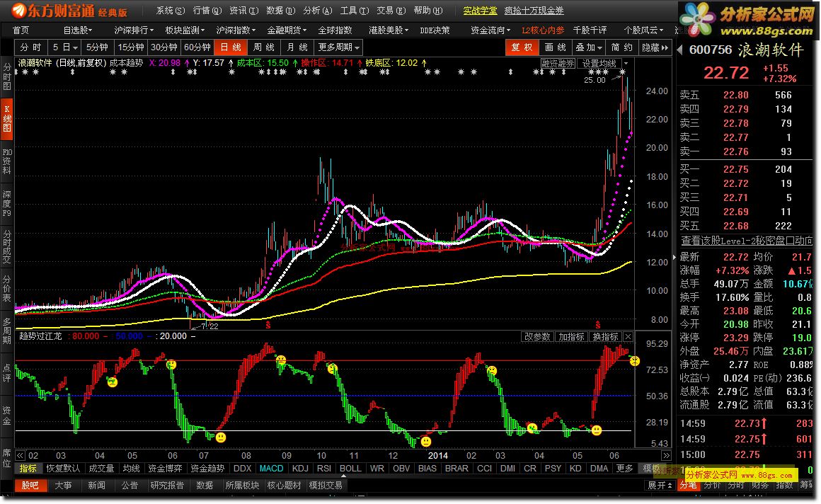Click the 融资融券 button

(x=558, y=64)
